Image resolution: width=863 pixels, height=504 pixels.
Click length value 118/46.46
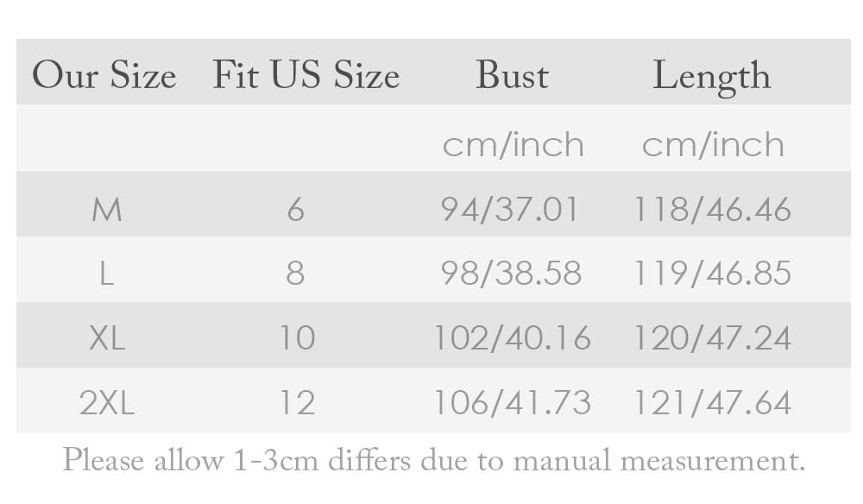(x=712, y=210)
